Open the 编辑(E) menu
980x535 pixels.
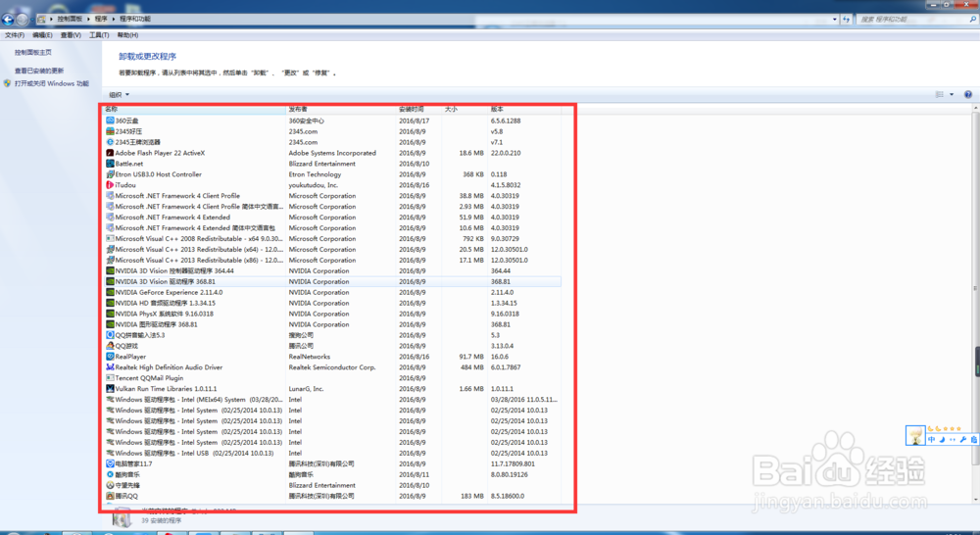coord(42,35)
